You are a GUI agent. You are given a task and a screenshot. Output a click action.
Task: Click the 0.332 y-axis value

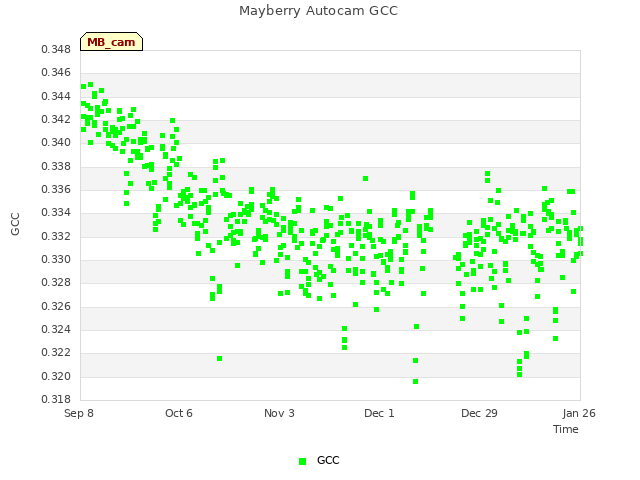coord(56,236)
